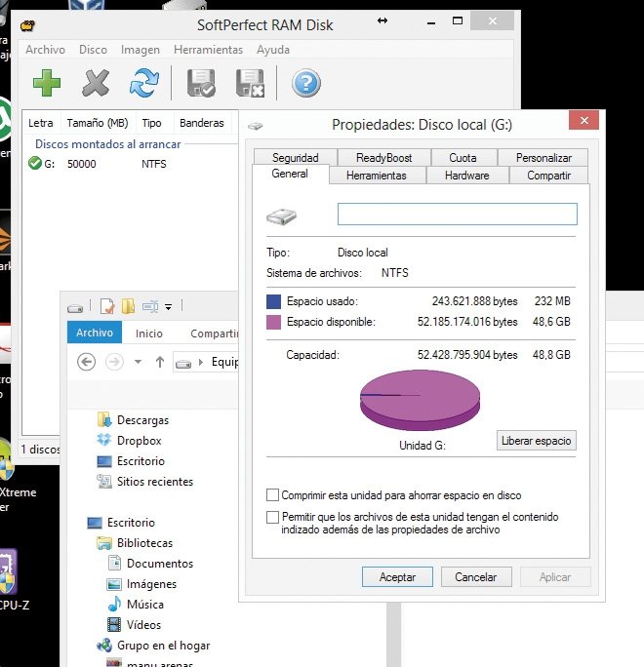Image resolution: width=644 pixels, height=667 pixels.
Task: Click drive icon in Explorer quick access toolbar
Action: click(x=75, y=308)
